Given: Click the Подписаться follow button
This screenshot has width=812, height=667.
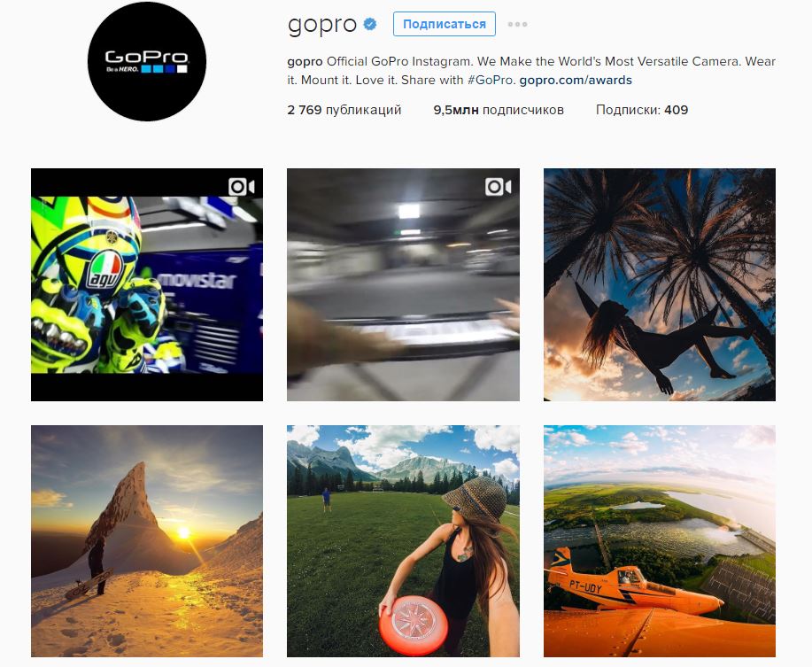Looking at the screenshot, I should tap(445, 24).
